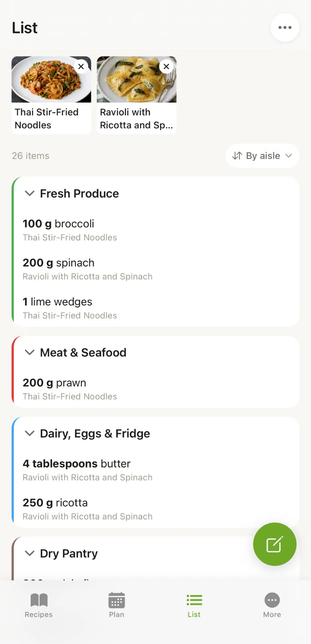
Task: Open the More tab
Action: tap(272, 605)
